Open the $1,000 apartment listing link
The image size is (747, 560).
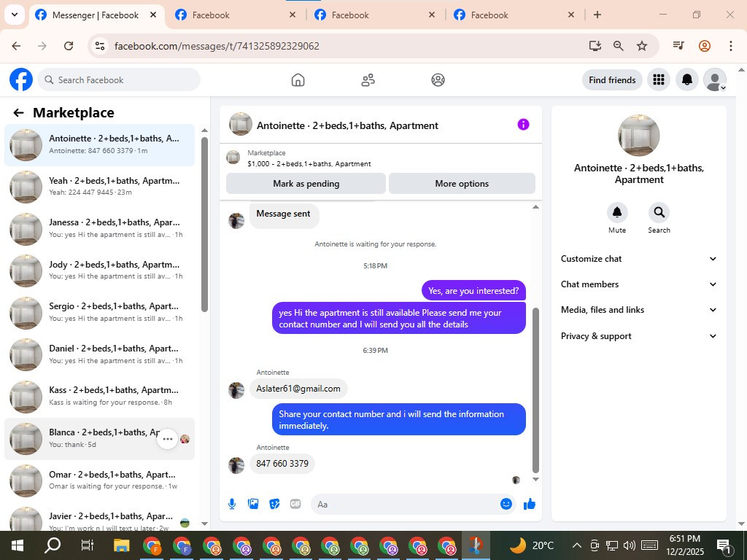[x=309, y=164]
